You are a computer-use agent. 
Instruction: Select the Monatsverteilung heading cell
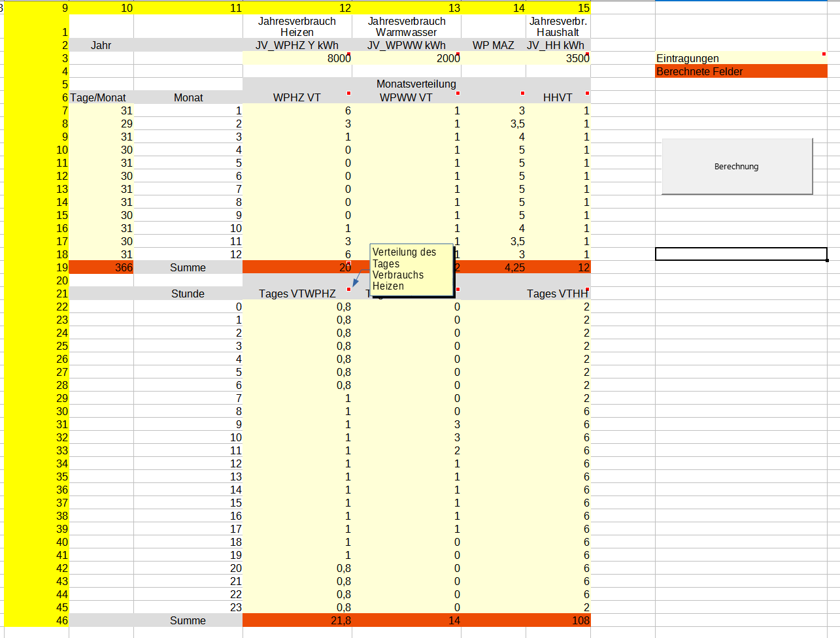click(416, 84)
